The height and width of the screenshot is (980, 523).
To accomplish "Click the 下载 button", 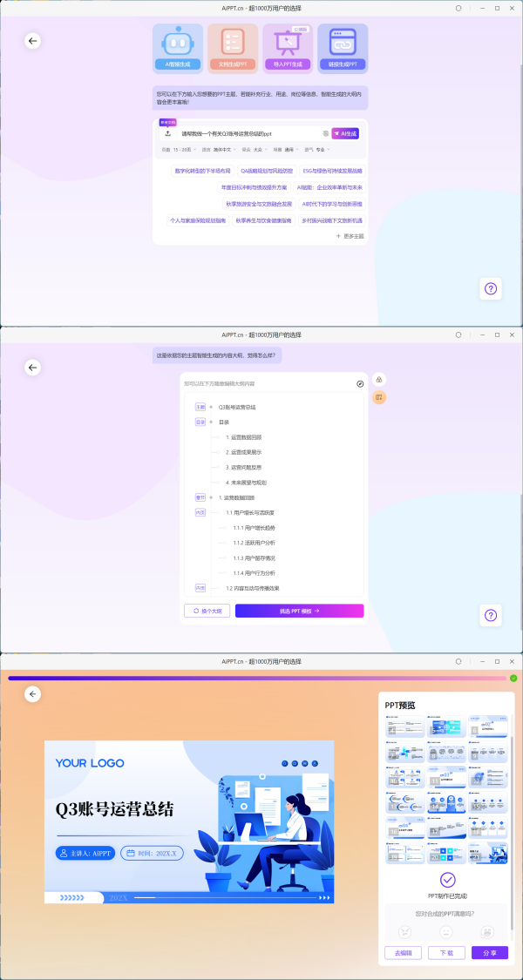I will tap(445, 953).
